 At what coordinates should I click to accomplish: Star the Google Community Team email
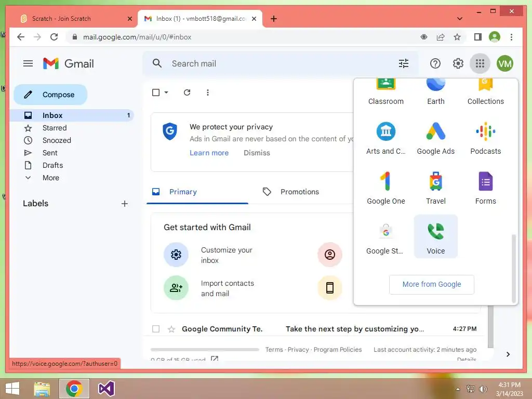(171, 329)
